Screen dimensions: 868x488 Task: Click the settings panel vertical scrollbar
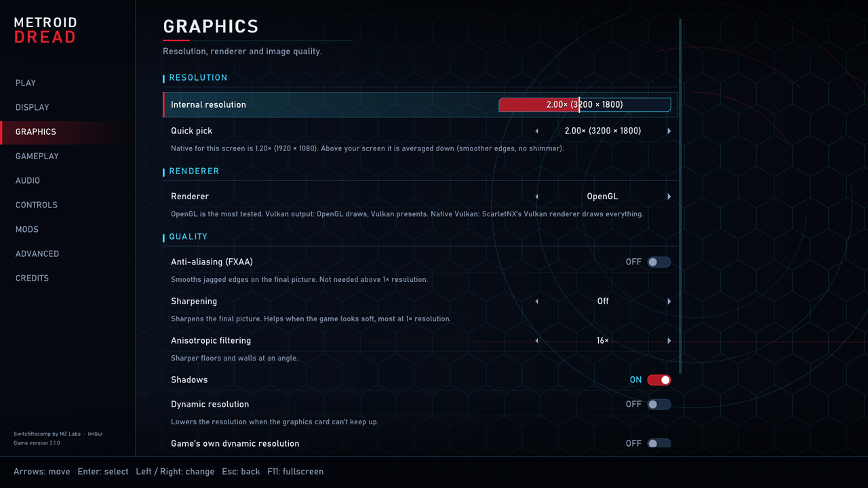680,197
